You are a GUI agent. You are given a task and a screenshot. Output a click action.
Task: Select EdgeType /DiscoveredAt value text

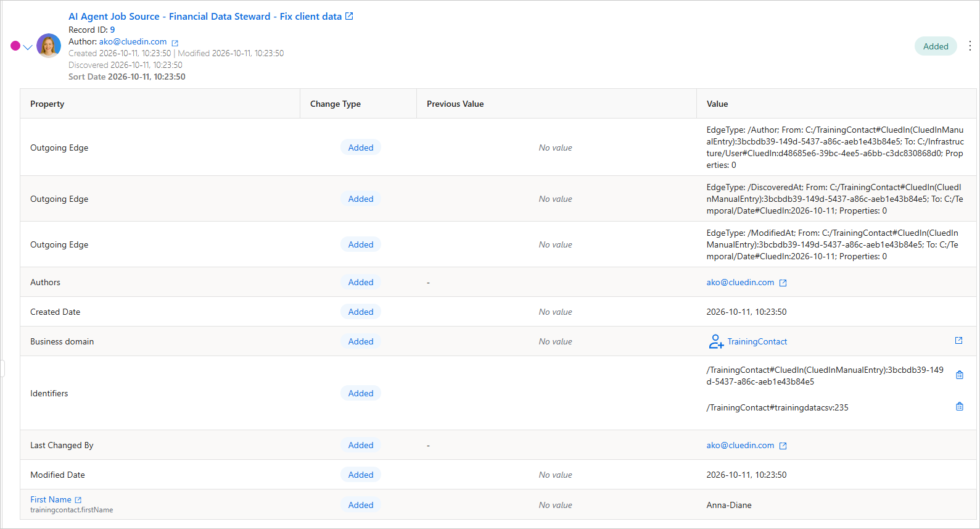835,199
